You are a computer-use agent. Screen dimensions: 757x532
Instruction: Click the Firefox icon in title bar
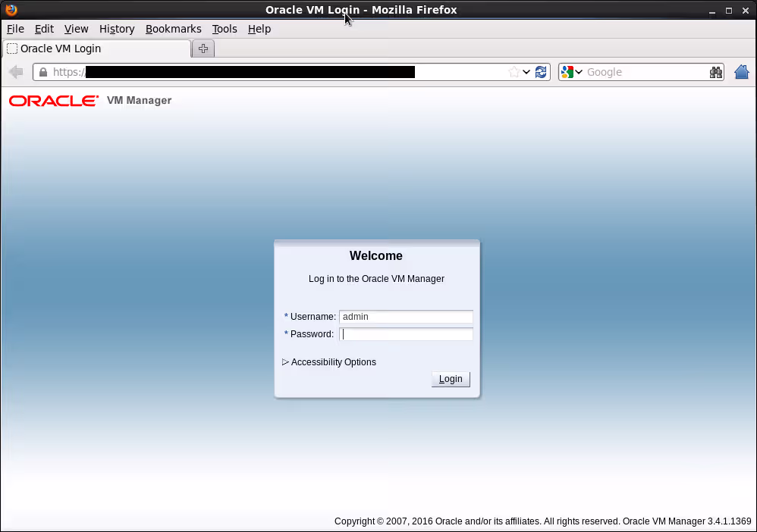[11, 10]
